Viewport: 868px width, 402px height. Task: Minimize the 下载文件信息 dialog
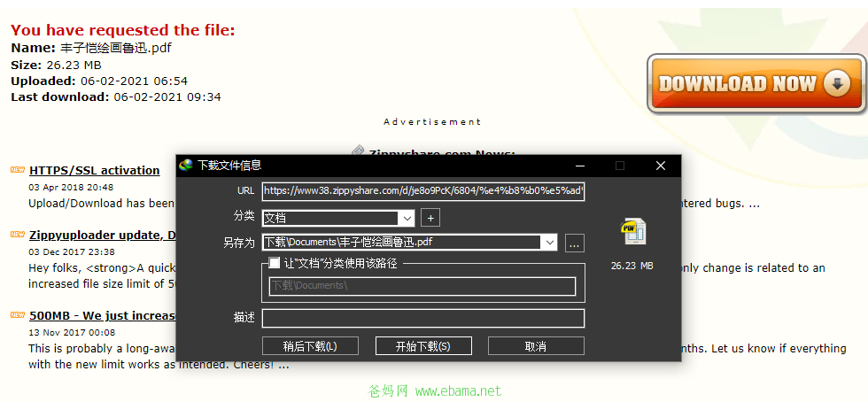pyautogui.click(x=579, y=166)
